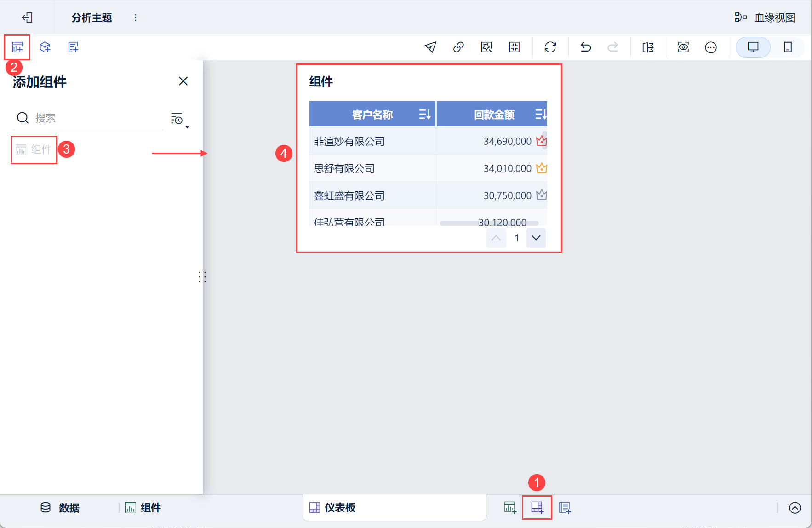Select the 组件 item in the component list

coord(34,149)
